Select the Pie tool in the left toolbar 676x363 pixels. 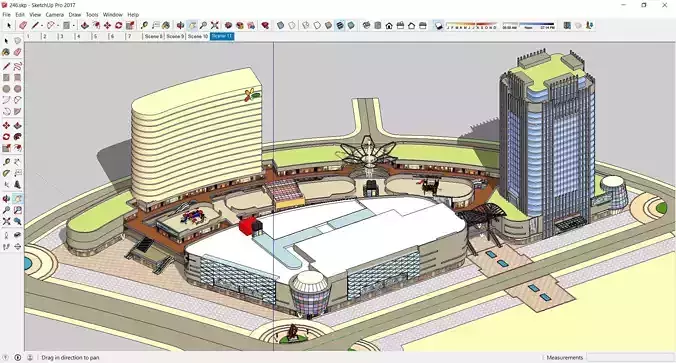17,111
